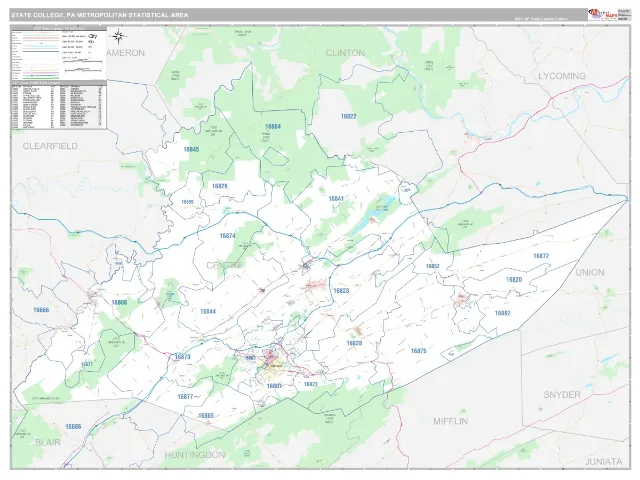
Task: Select the CENTRE county label
Action: 224,265
